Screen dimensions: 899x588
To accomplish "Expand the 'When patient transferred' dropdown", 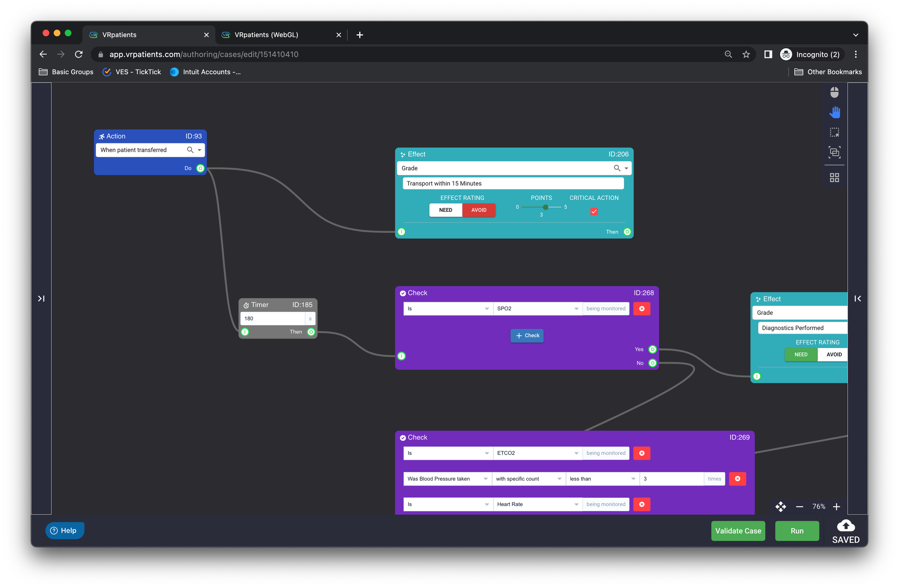I will (200, 150).
